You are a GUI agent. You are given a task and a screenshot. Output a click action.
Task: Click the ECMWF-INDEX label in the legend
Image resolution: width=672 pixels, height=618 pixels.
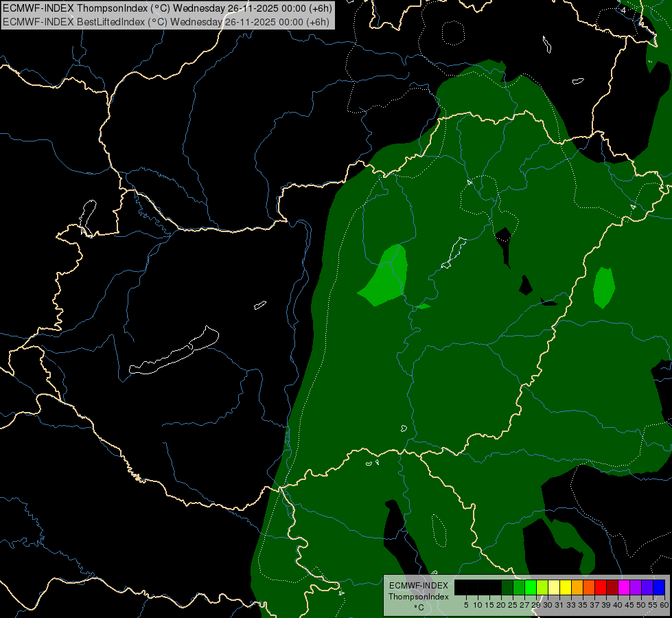point(418,585)
